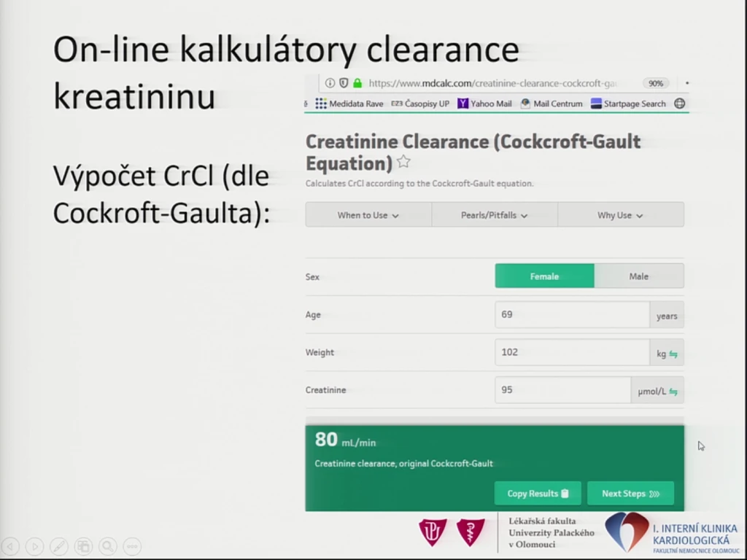Click the Copy Results button
747x560 pixels.
538,494
